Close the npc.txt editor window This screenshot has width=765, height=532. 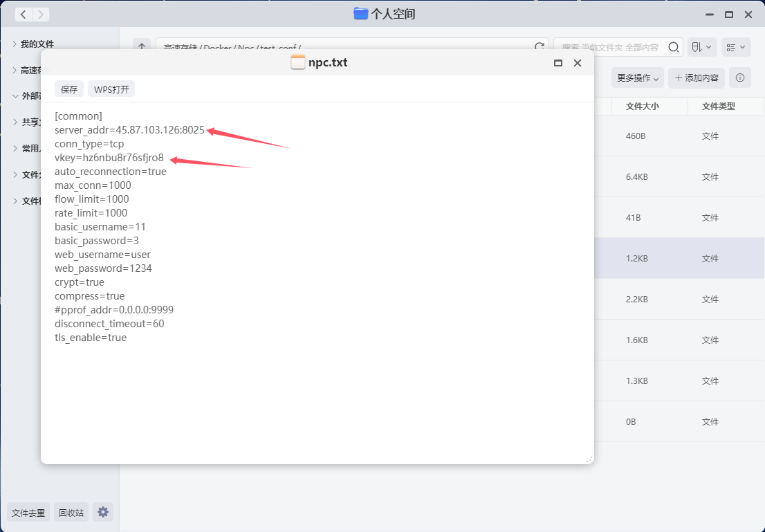tap(578, 63)
